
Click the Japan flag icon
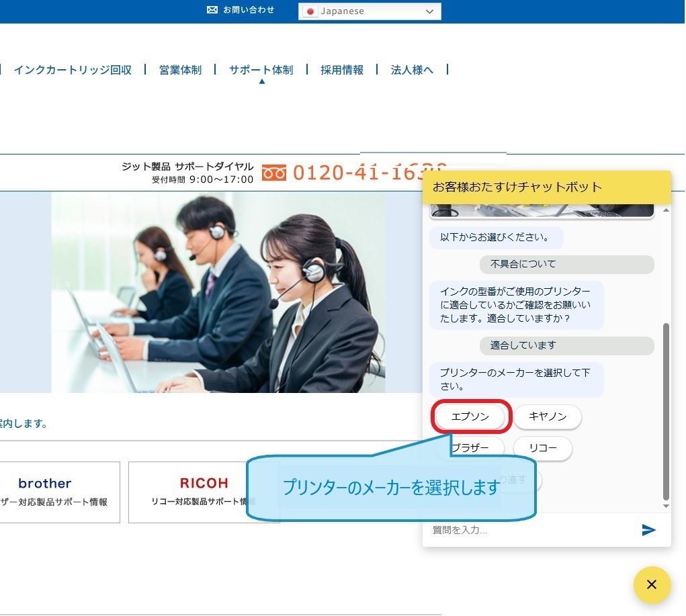click(310, 11)
